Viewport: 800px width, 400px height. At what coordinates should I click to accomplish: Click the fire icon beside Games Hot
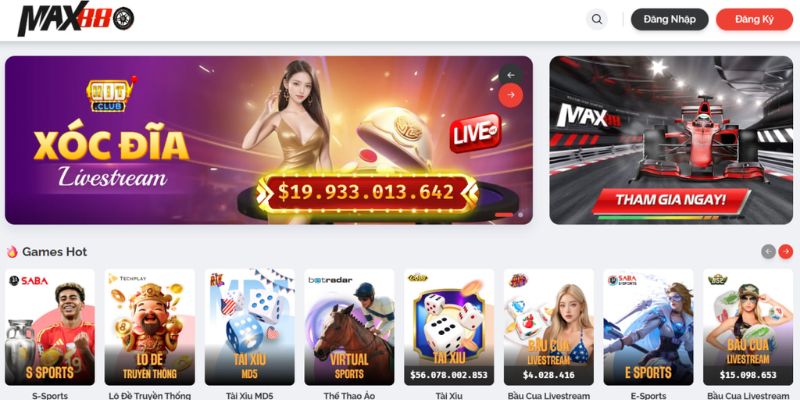[12, 252]
